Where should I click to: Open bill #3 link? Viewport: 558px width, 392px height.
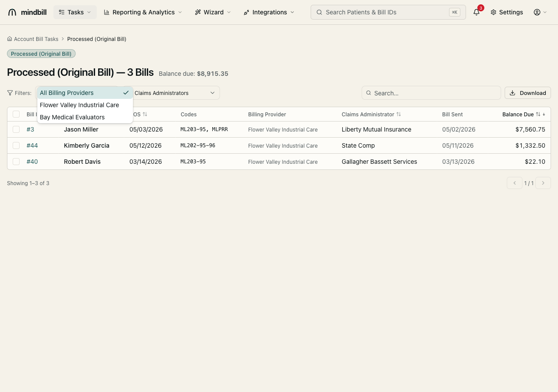(30, 129)
